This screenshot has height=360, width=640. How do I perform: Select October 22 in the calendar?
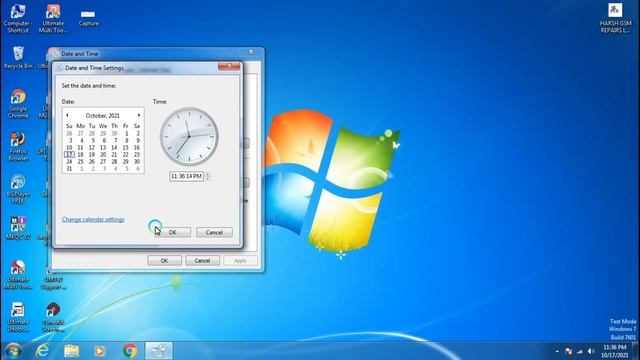[126, 155]
